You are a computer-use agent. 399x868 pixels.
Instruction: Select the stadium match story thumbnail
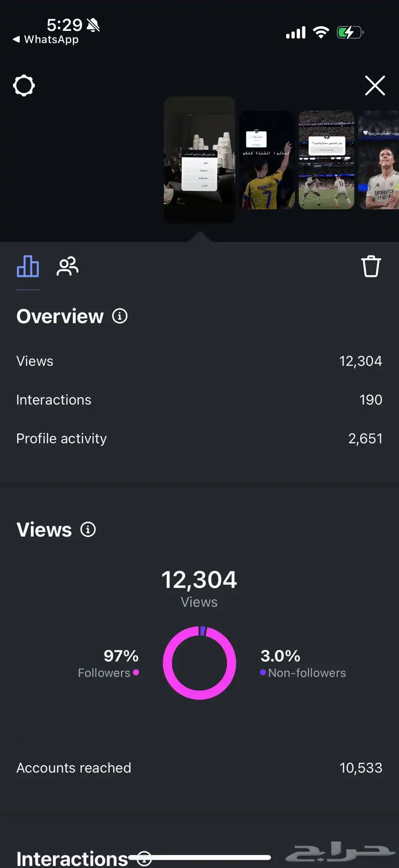(326, 160)
